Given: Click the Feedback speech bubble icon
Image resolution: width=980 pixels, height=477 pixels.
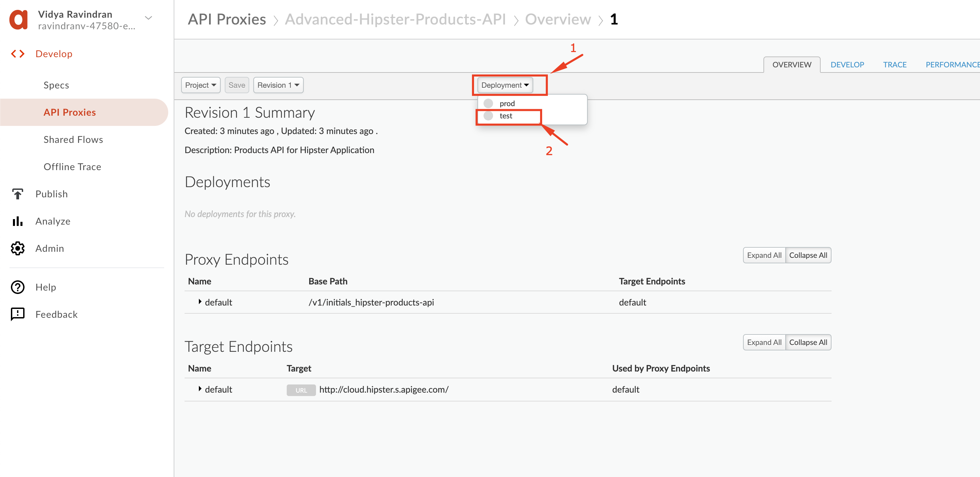Looking at the screenshot, I should point(17,314).
